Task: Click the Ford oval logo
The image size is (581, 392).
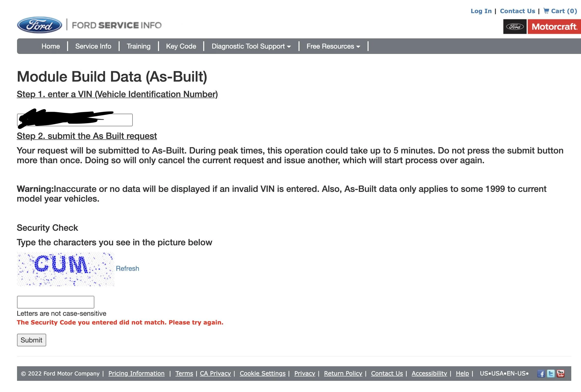Action: 39,25
